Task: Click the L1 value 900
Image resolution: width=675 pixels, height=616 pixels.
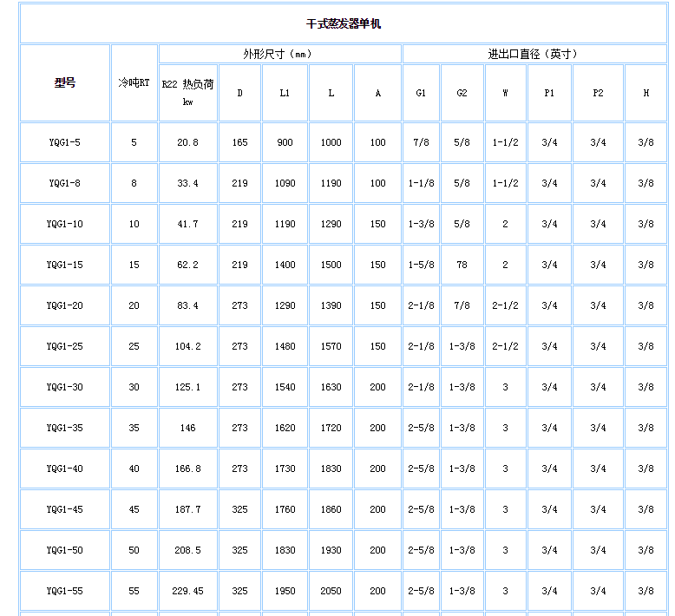Action: tap(285, 142)
